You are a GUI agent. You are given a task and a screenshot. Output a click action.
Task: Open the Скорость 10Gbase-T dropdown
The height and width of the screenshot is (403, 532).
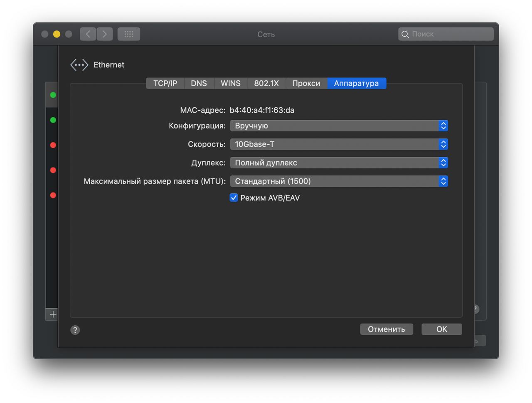pos(339,144)
